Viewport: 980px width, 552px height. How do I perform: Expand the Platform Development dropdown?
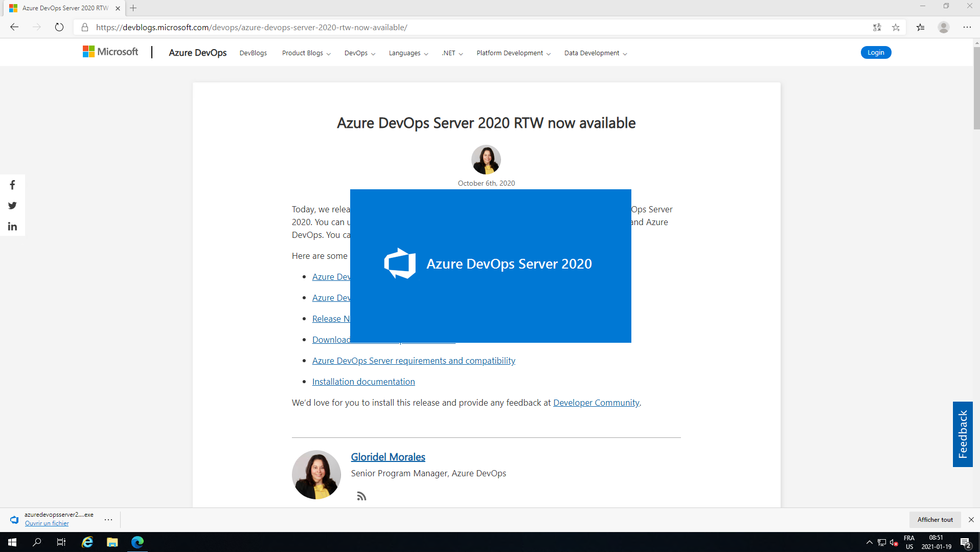pyautogui.click(x=513, y=53)
